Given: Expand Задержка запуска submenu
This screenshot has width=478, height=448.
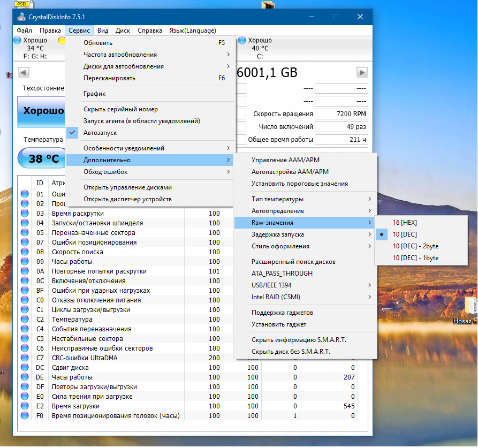Looking at the screenshot, I should [x=305, y=234].
